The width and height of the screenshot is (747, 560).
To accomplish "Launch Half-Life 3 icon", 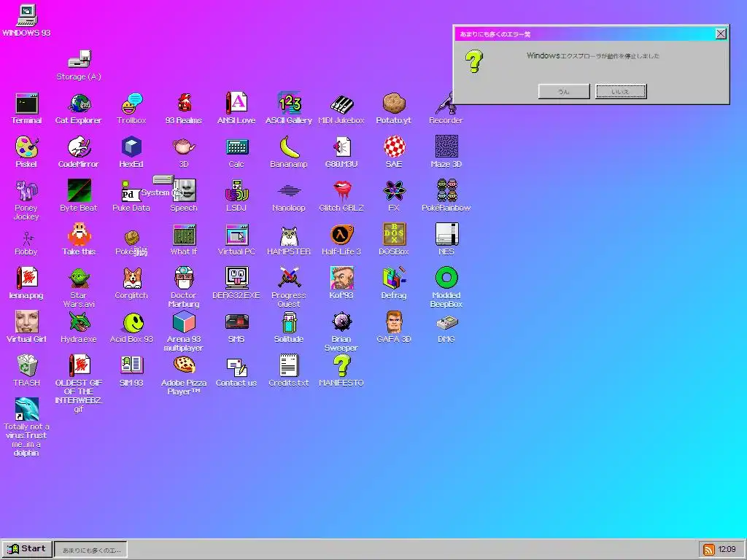I will (x=341, y=236).
